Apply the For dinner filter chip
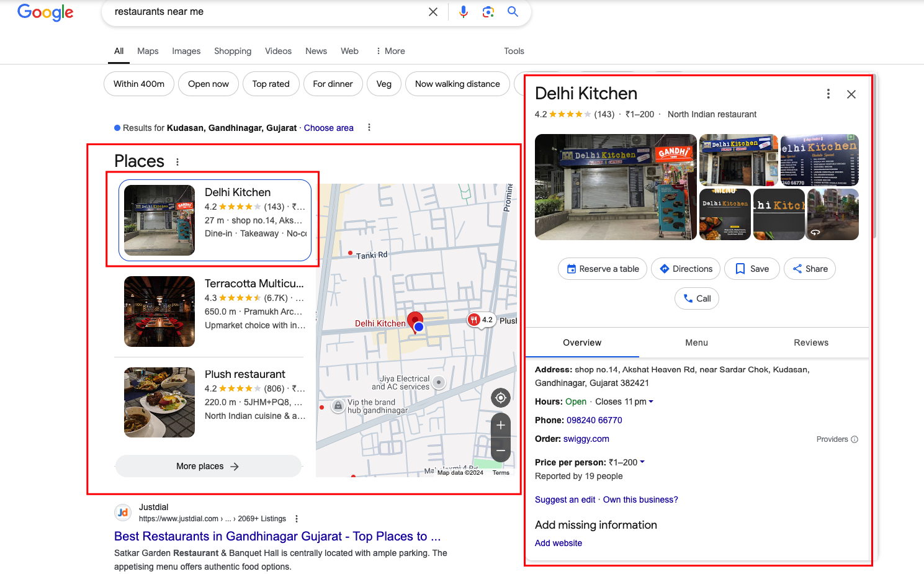The width and height of the screenshot is (924, 574). pyautogui.click(x=333, y=84)
